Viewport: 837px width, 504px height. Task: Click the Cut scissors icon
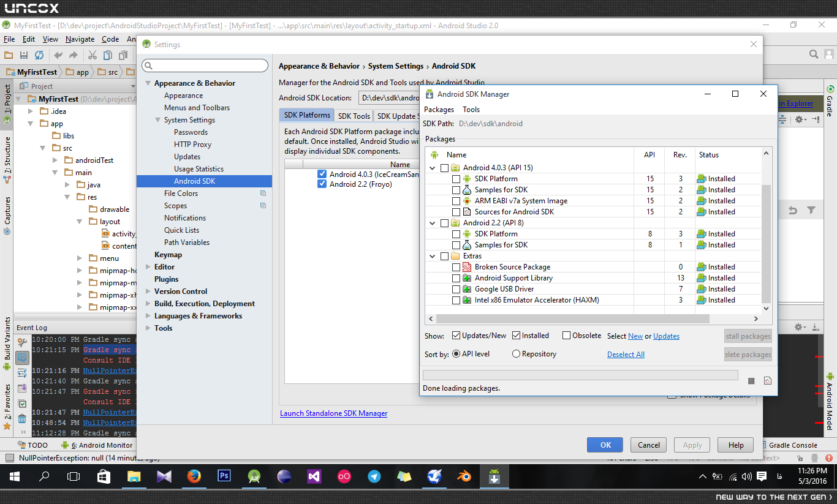[x=93, y=55]
